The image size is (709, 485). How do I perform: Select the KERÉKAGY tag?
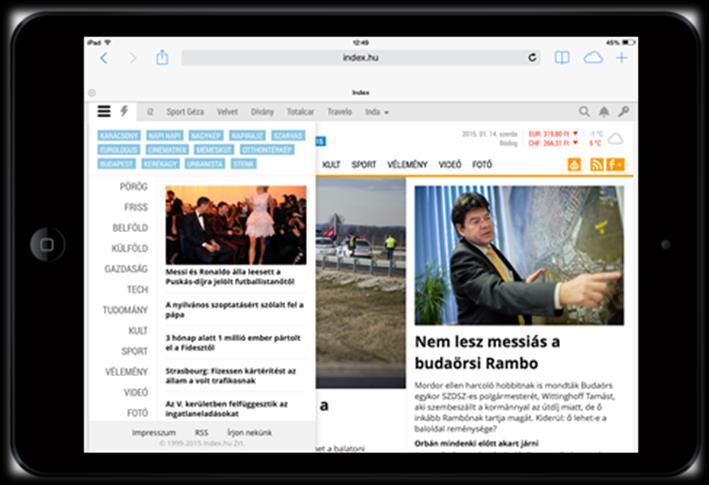coord(160,164)
